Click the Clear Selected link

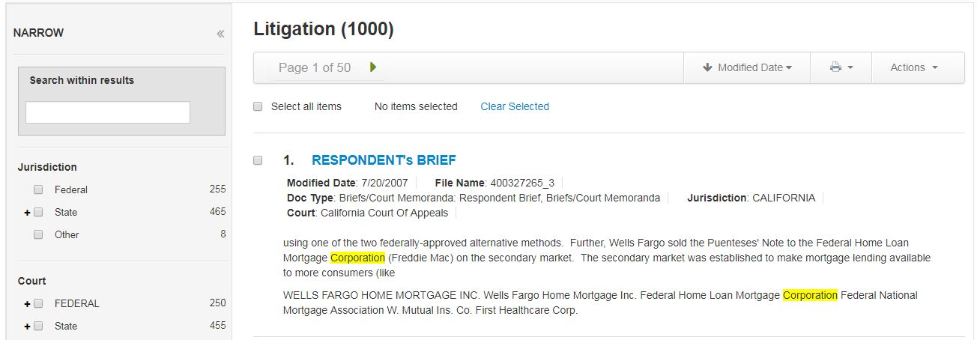click(x=515, y=107)
